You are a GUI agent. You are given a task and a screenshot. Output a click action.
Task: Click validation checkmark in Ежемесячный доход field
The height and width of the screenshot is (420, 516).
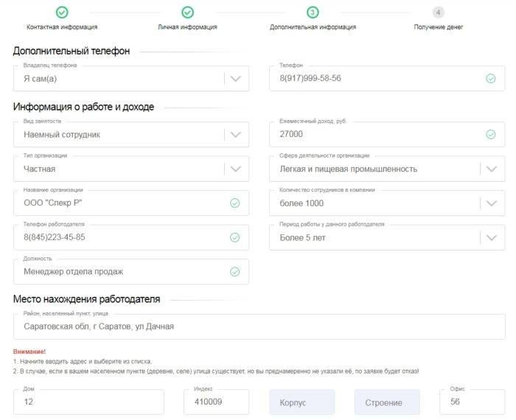coord(490,134)
